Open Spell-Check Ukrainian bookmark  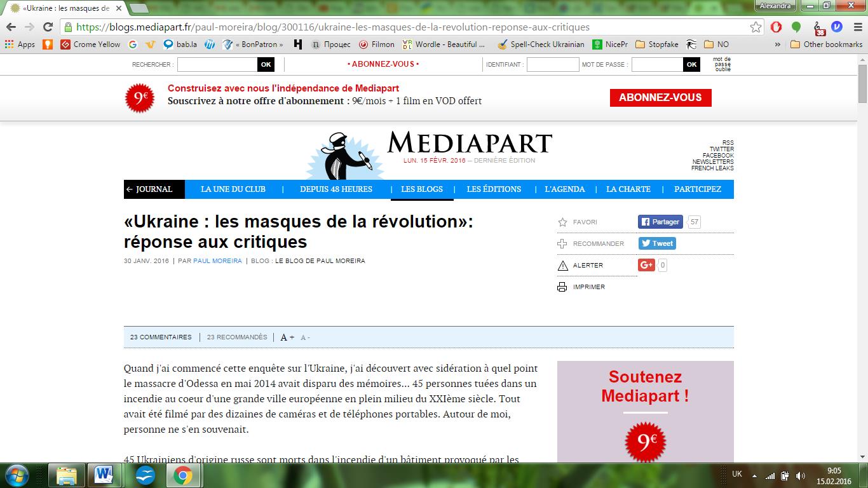pyautogui.click(x=541, y=44)
